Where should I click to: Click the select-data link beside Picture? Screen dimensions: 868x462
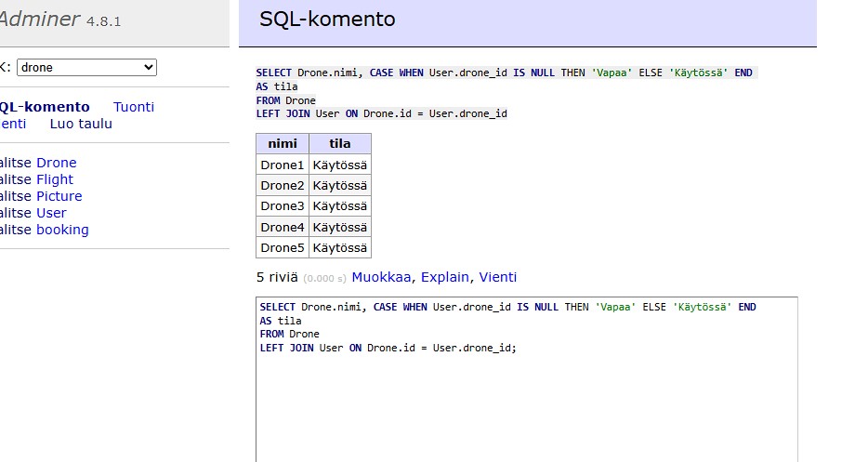pyautogui.click(x=14, y=196)
